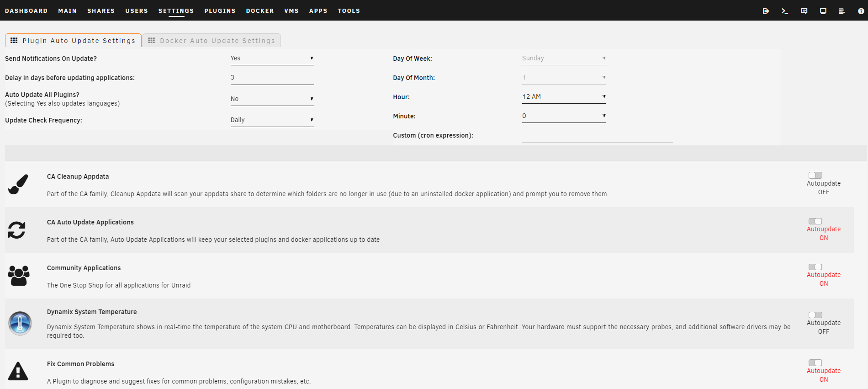The width and height of the screenshot is (868, 389).
Task: Click the Custom cron expression field
Action: click(598, 136)
